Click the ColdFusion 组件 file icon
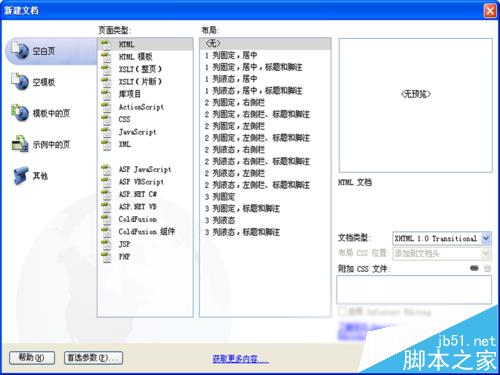The width and height of the screenshot is (500, 375). (106, 232)
